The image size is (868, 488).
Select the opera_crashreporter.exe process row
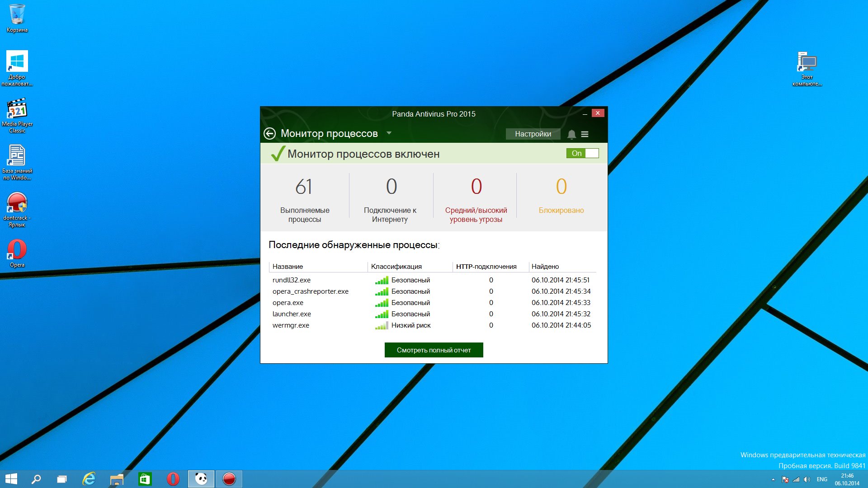point(432,291)
